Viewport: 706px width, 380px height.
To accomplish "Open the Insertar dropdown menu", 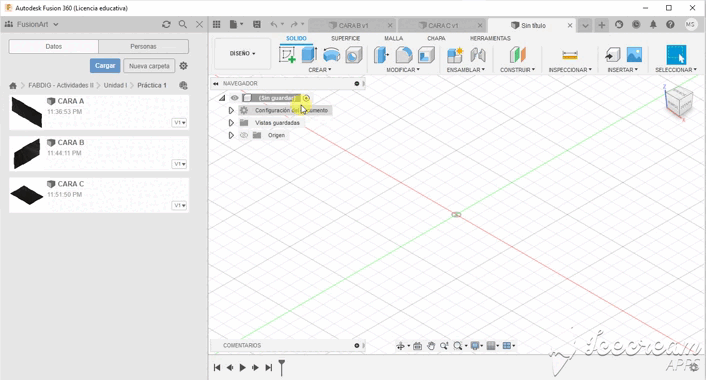I will [623, 70].
